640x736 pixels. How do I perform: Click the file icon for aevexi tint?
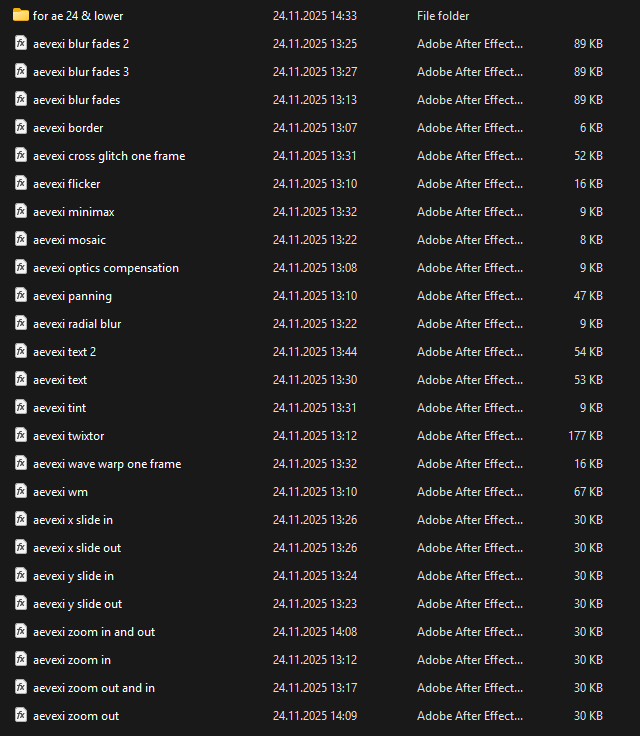(x=21, y=408)
